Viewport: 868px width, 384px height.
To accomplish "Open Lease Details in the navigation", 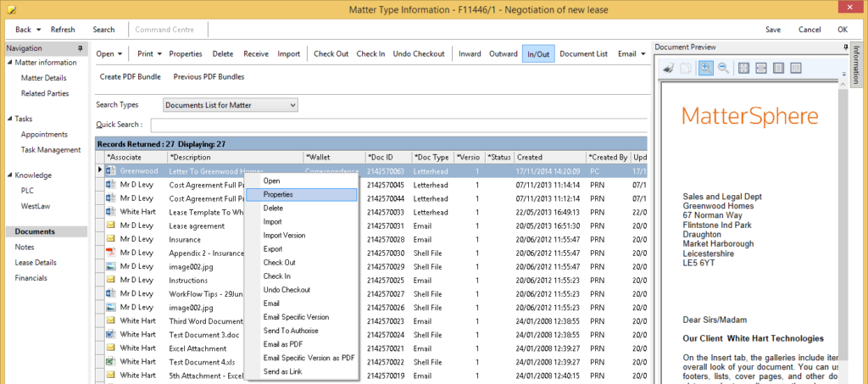I will [36, 263].
